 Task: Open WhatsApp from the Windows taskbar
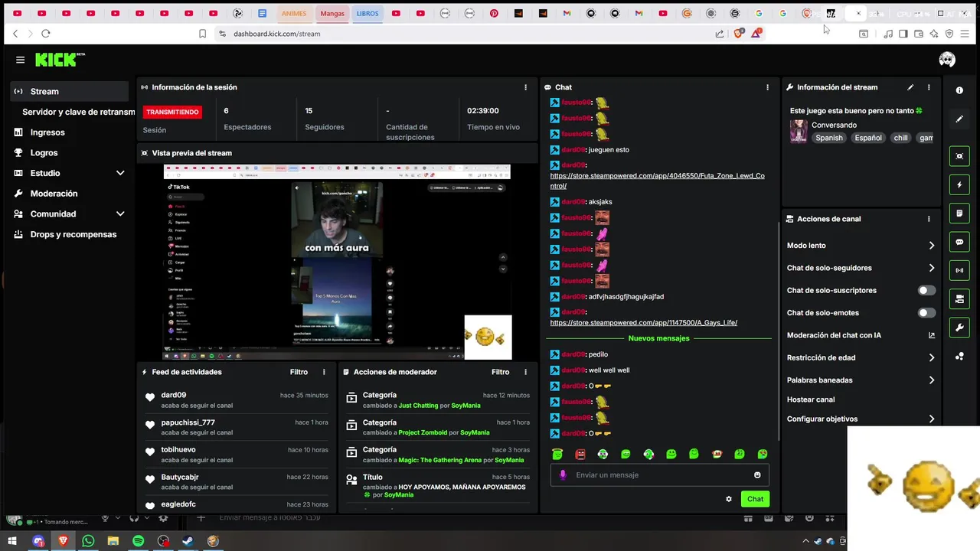(88, 541)
